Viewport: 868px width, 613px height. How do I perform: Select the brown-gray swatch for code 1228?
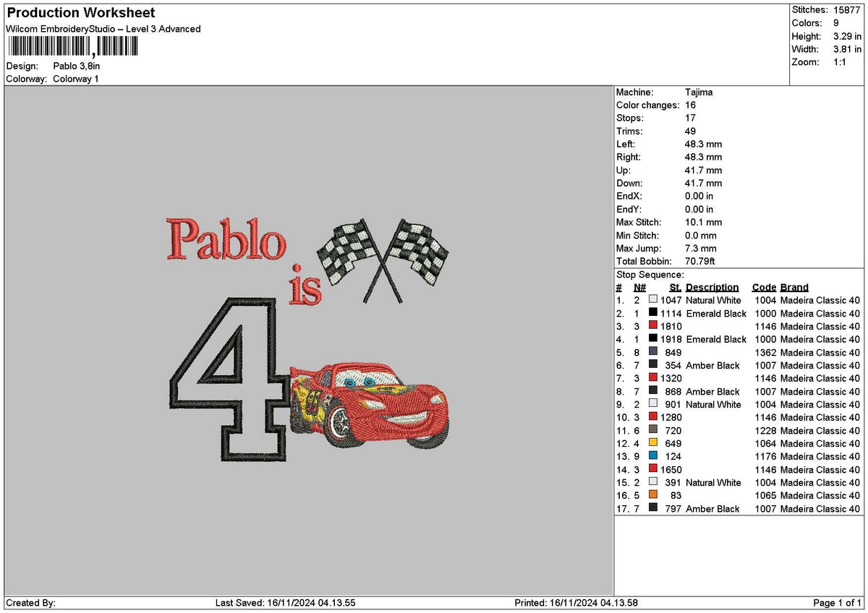coord(653,429)
